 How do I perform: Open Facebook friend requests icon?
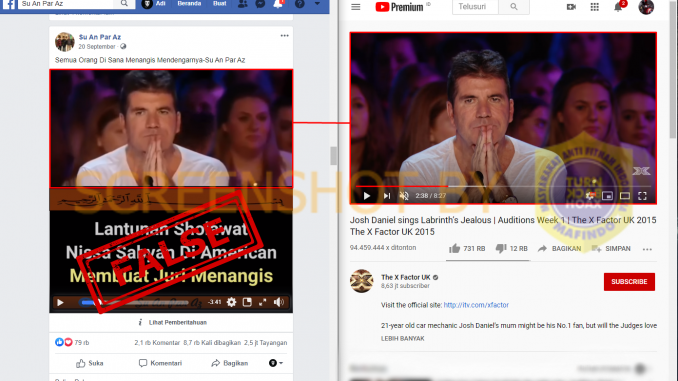point(243,4)
